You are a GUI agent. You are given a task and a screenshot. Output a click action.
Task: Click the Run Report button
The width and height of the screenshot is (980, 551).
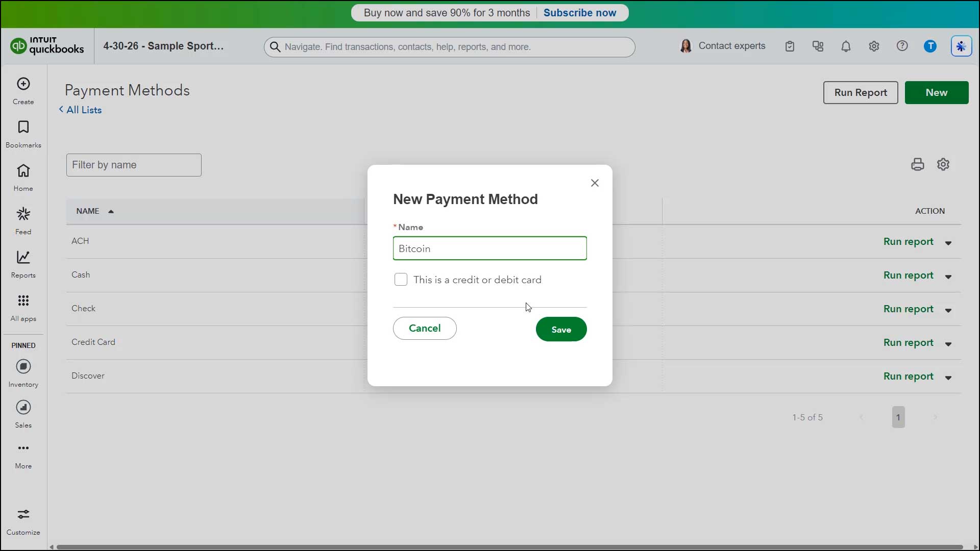click(x=861, y=92)
